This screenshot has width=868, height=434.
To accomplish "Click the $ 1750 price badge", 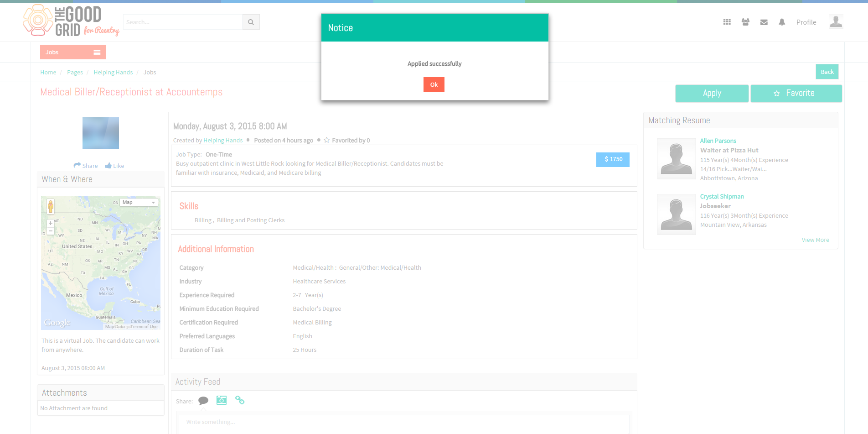I will pyautogui.click(x=613, y=159).
